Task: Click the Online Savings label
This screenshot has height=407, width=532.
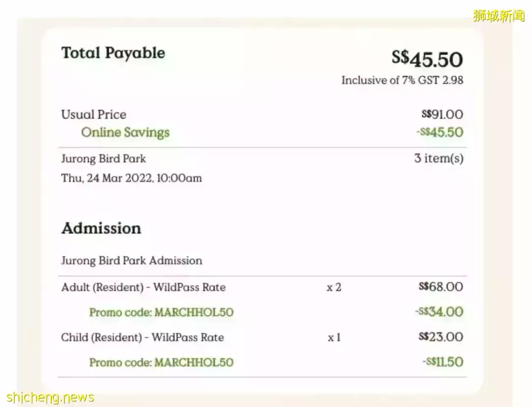Action: [x=125, y=132]
